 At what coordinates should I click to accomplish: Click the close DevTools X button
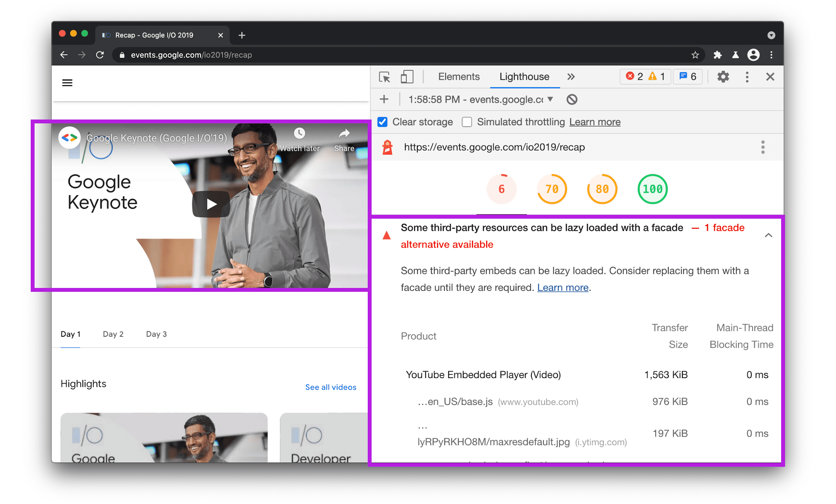pos(770,76)
